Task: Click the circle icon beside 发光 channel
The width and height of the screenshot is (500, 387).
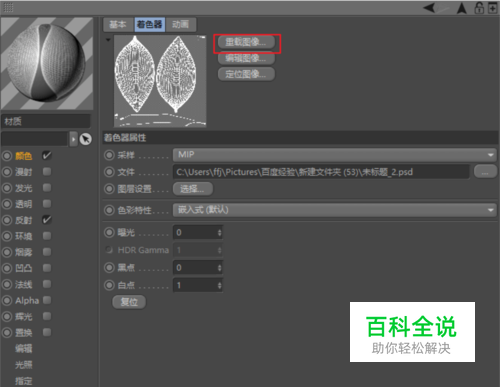Action: click(x=7, y=188)
